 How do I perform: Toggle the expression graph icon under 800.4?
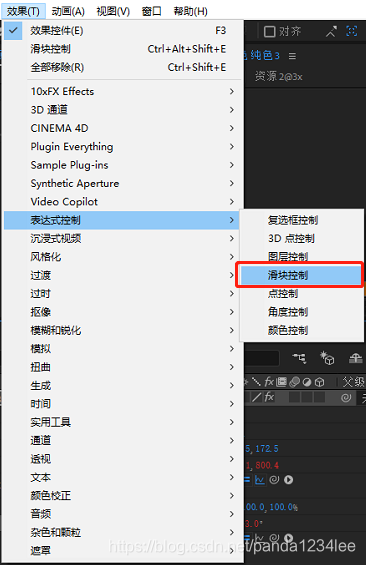tap(260, 480)
